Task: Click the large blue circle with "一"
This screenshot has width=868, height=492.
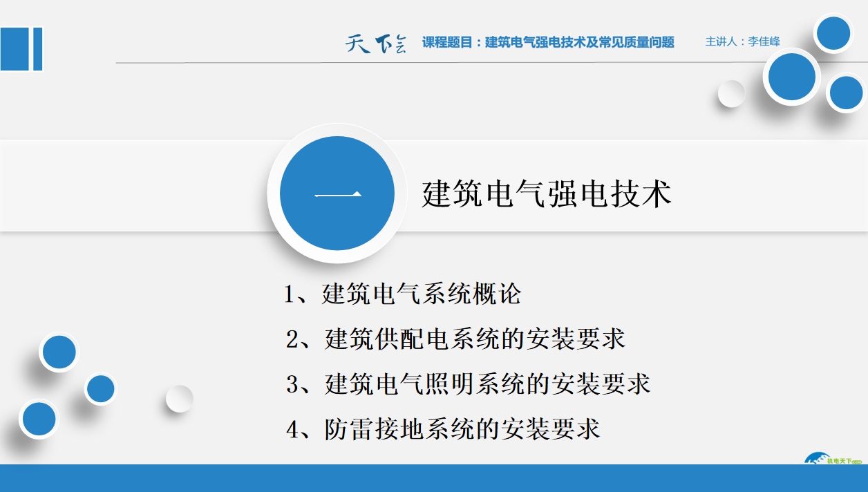Action: click(x=337, y=194)
